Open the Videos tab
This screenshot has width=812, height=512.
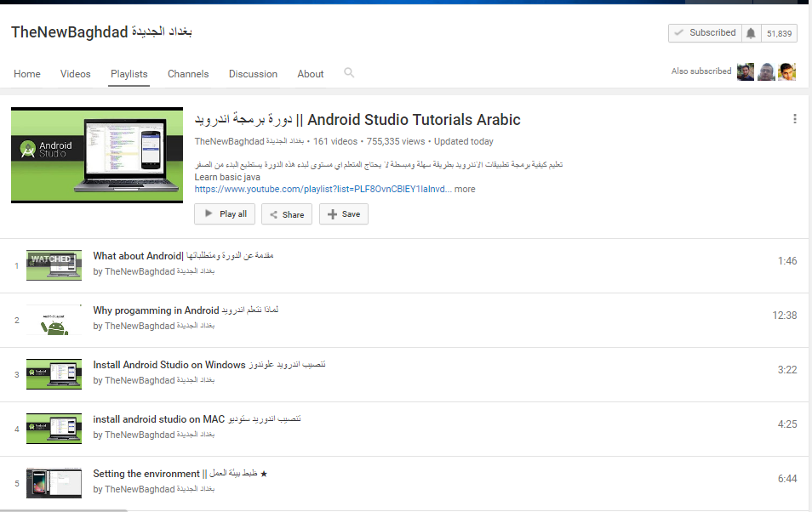tap(75, 74)
